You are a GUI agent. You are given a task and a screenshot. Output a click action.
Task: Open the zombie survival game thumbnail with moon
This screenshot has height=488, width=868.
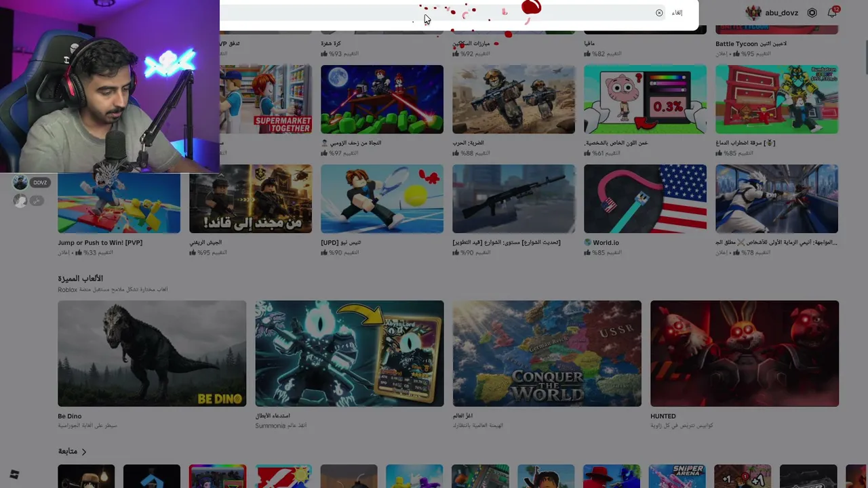click(x=382, y=99)
